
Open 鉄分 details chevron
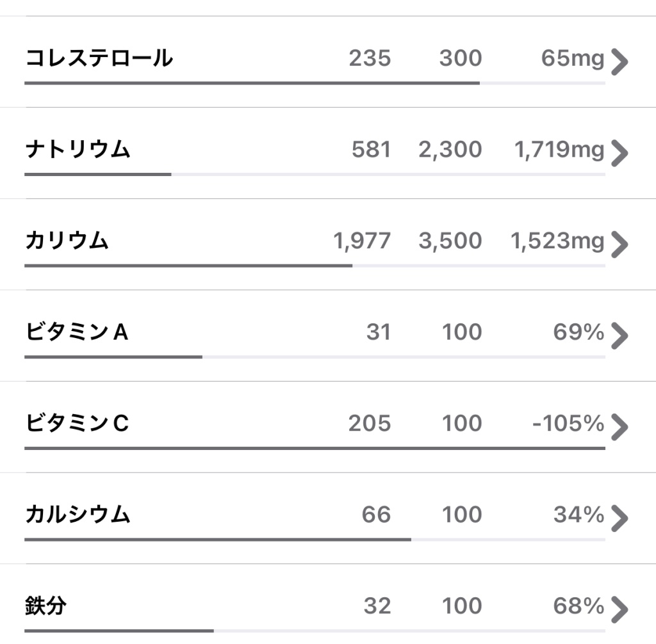pos(619,609)
